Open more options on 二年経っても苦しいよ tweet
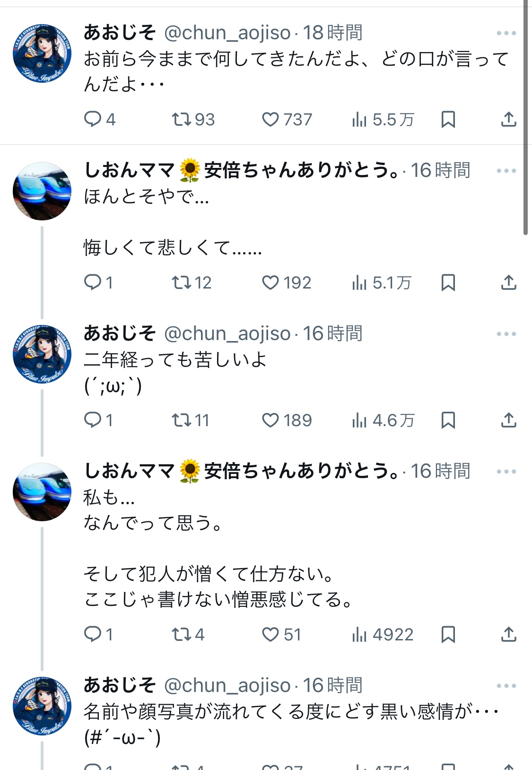Screen dimensions: 532x770 [x=506, y=334]
